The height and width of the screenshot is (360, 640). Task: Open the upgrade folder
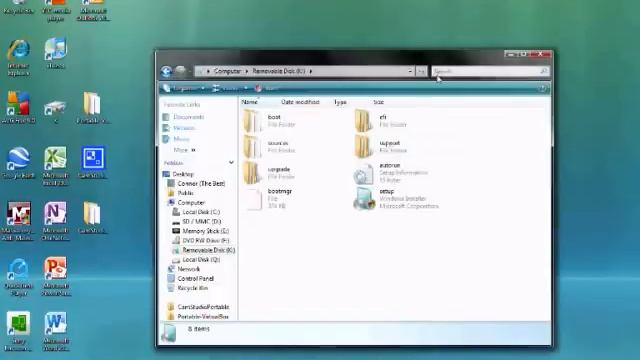click(x=269, y=173)
